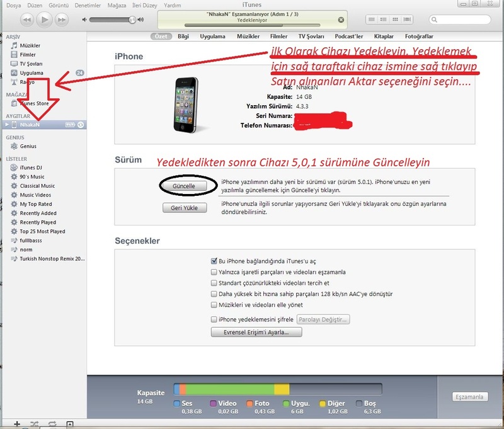Open TV Şovları in the sidebar
The width and height of the screenshot is (504, 429).
coord(31,64)
